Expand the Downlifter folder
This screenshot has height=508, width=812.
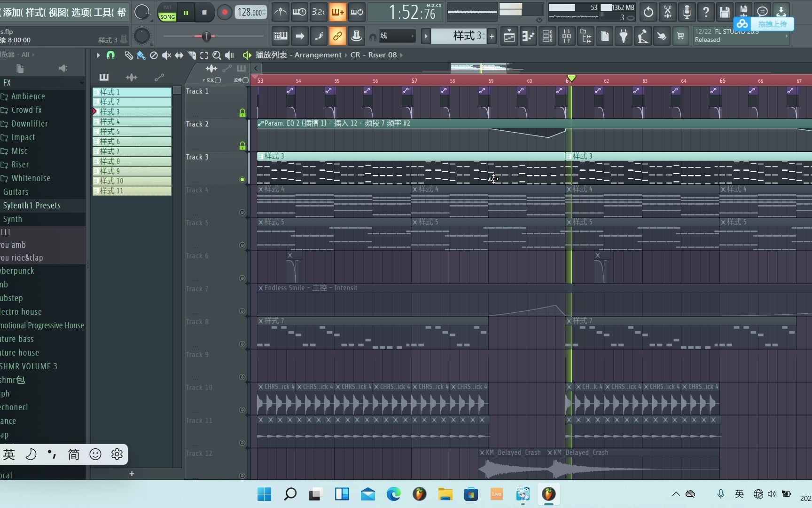30,124
